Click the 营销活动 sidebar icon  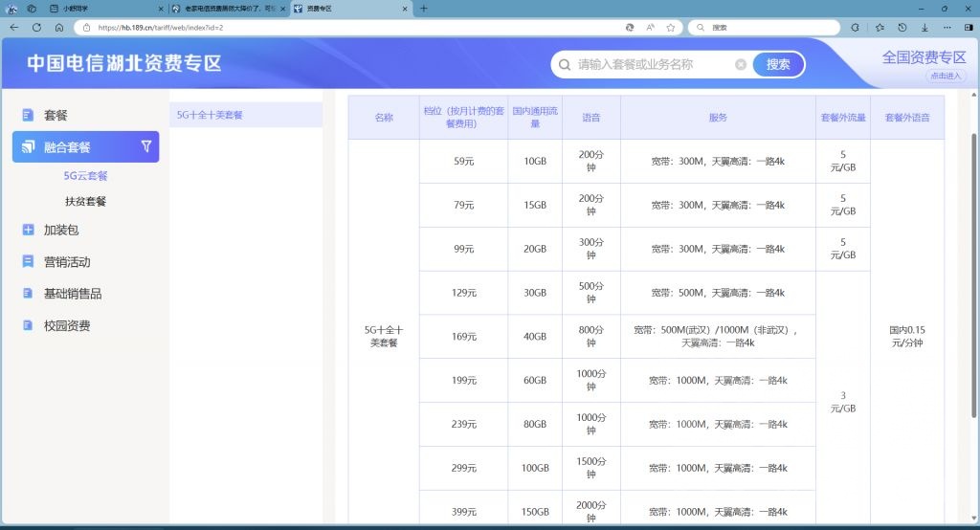[28, 262]
